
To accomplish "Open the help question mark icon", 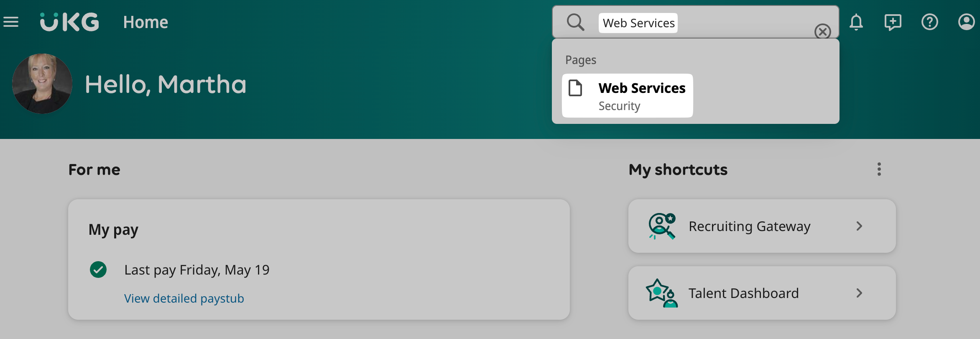I will click(x=929, y=22).
